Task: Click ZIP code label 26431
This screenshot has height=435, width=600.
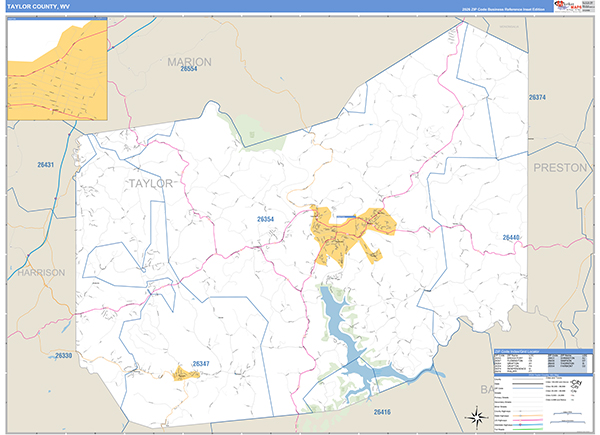Action: point(46,165)
